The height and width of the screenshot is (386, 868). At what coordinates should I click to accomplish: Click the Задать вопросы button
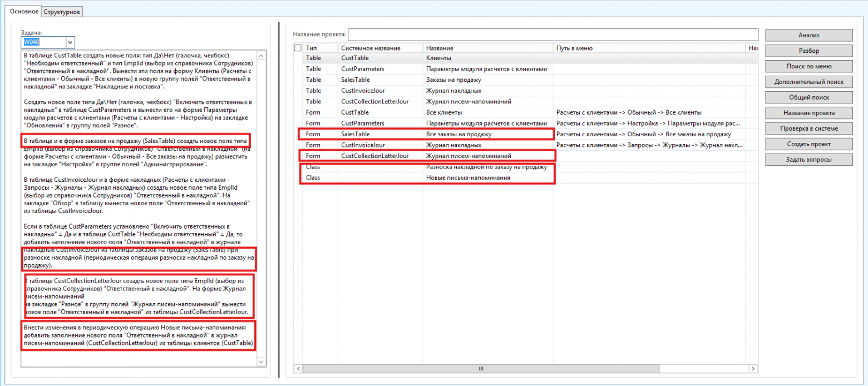click(x=809, y=160)
